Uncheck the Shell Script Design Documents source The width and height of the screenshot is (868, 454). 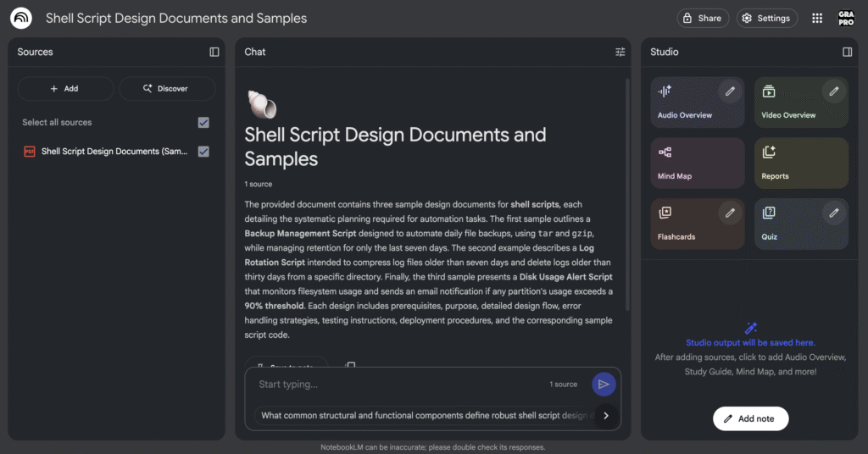(203, 152)
